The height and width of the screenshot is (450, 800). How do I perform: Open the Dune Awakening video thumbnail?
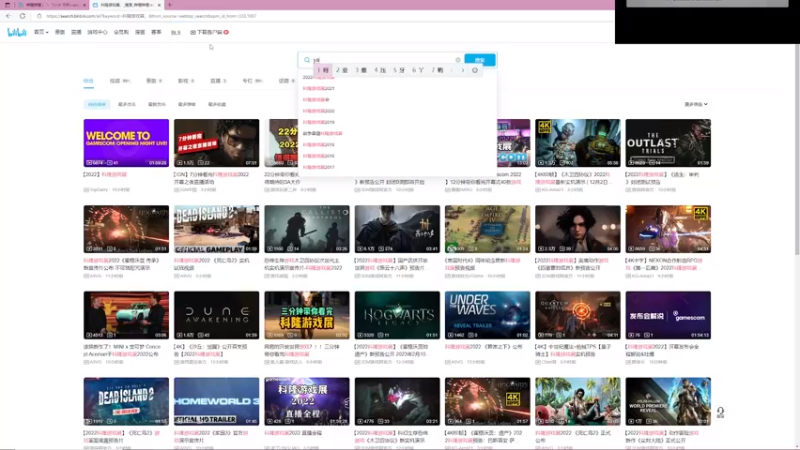pyautogui.click(x=216, y=315)
